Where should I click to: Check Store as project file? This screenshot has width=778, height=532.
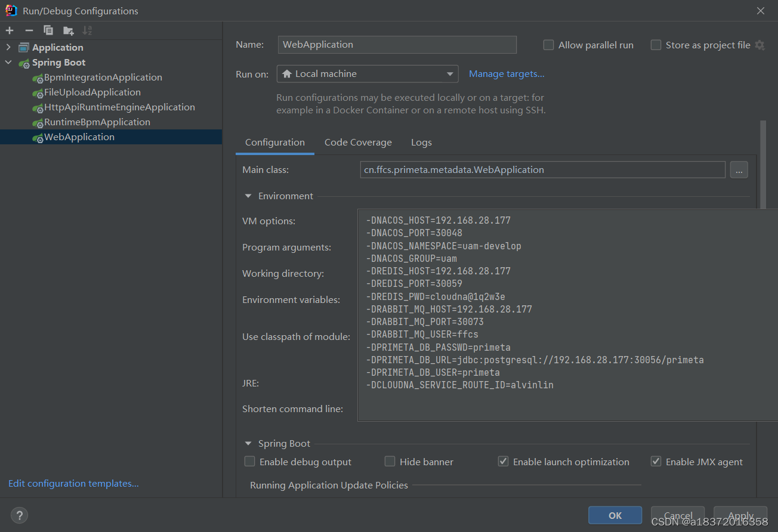point(656,45)
